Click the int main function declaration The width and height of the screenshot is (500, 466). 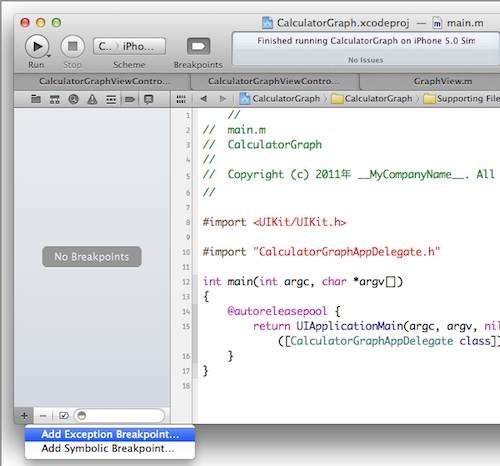[303, 282]
